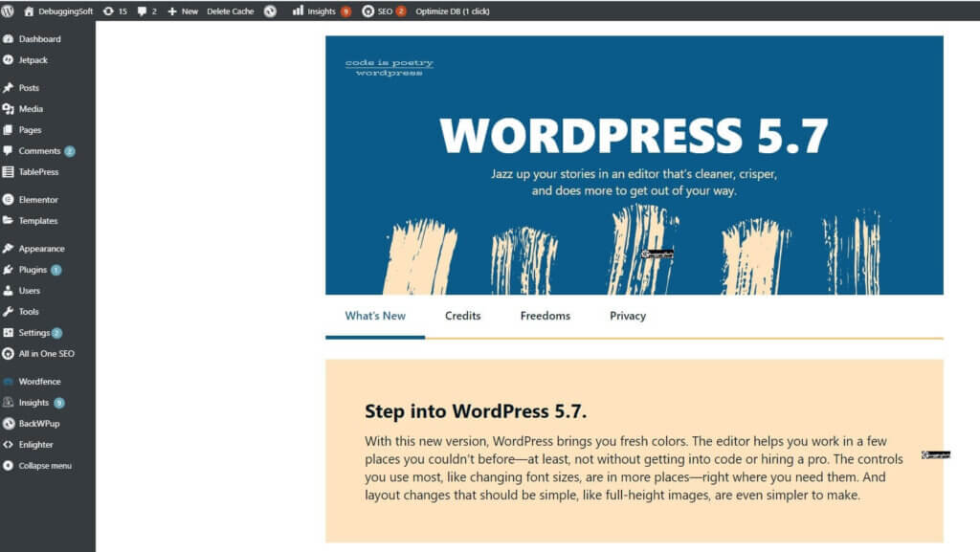Open the Templates menu label
The height and width of the screenshot is (552, 980).
(x=38, y=220)
